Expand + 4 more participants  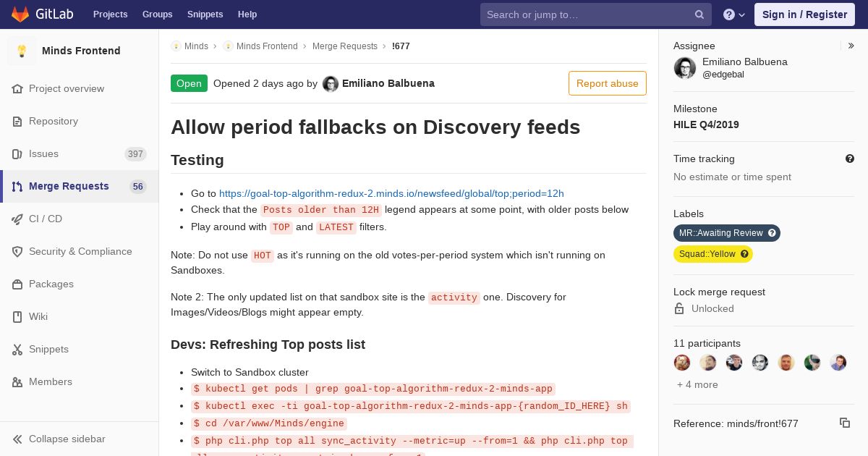tap(697, 384)
